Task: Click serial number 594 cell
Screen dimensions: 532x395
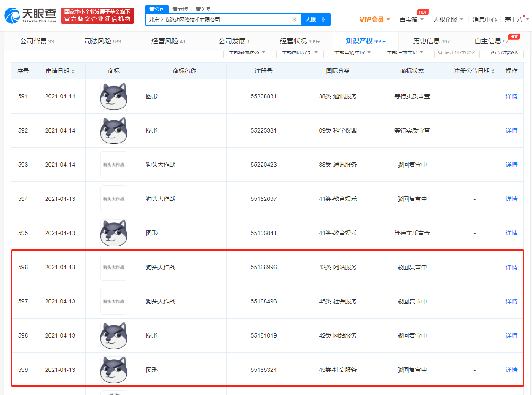Action: coord(23,199)
